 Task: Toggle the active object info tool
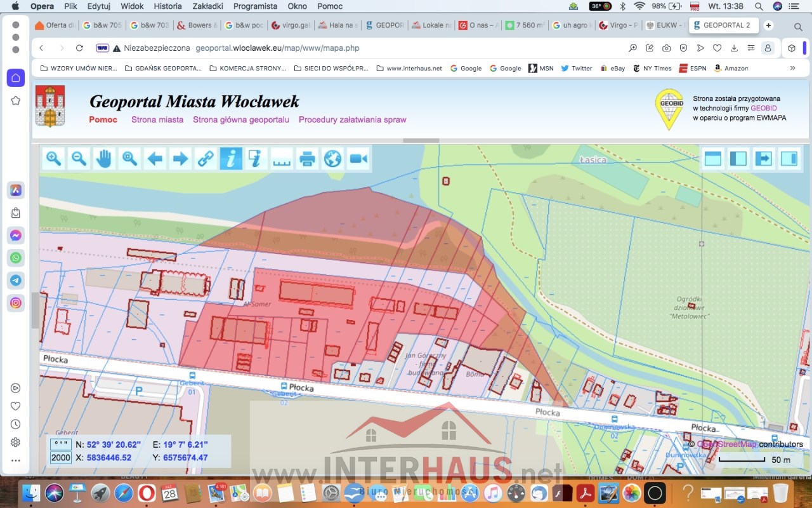[x=231, y=158]
